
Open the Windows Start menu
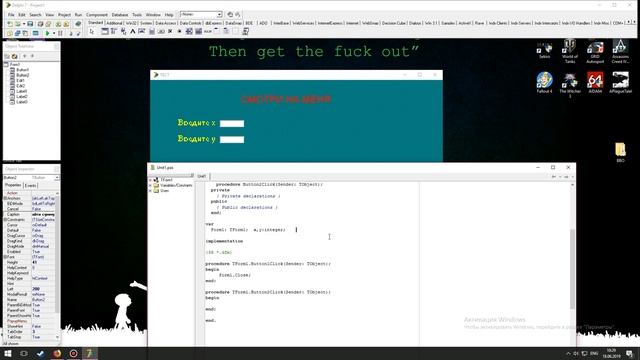coord(8,353)
